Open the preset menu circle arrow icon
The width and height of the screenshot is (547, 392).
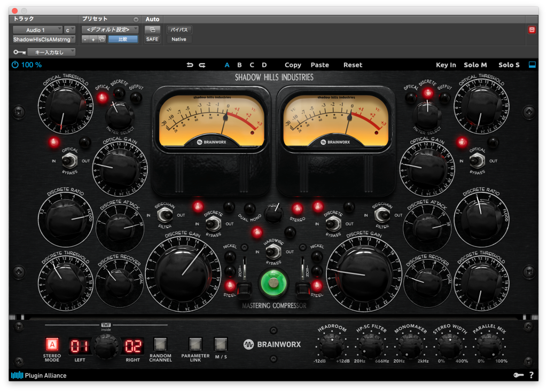tap(136, 20)
